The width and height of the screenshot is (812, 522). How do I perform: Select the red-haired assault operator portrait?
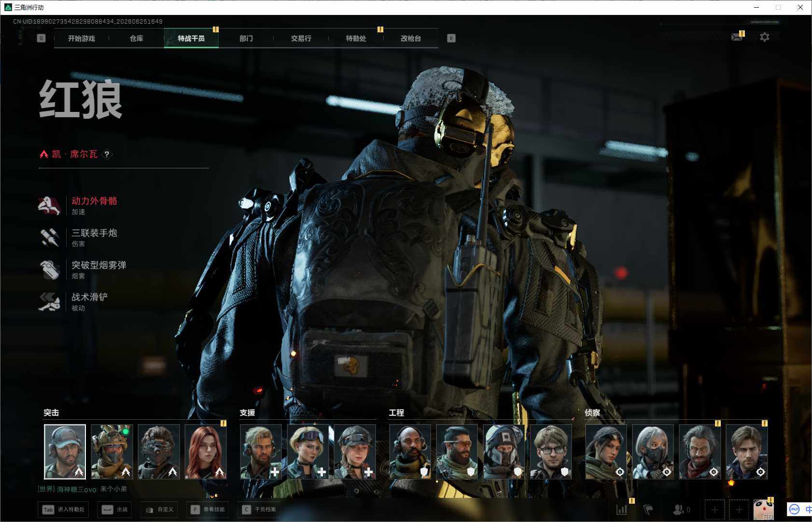pos(206,452)
